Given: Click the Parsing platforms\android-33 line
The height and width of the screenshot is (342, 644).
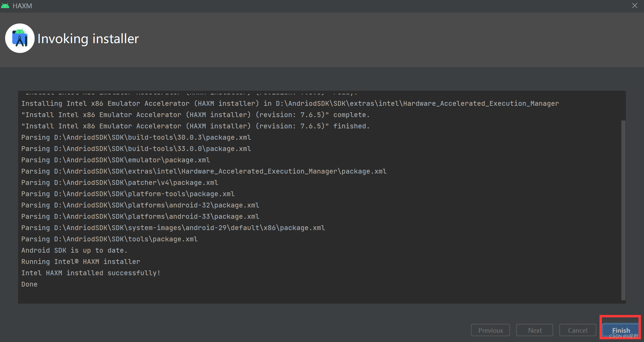Looking at the screenshot, I should (140, 216).
